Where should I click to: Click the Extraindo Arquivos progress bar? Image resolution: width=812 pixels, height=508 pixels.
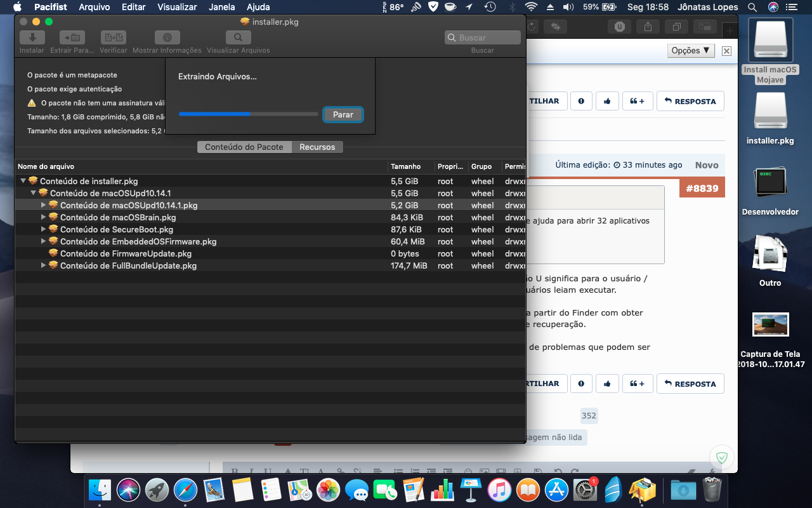[248, 114]
